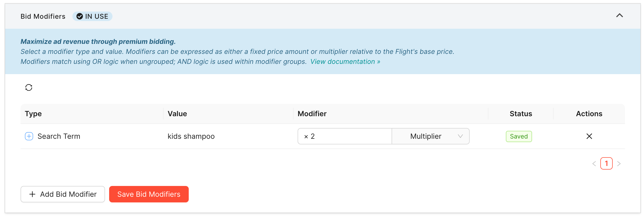Click the modifier value input field
Viewport: 644px width, 217px height.
click(x=345, y=136)
